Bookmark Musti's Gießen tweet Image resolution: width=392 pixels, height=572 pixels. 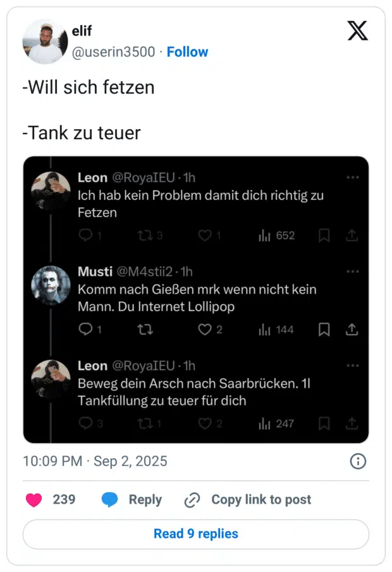324,329
